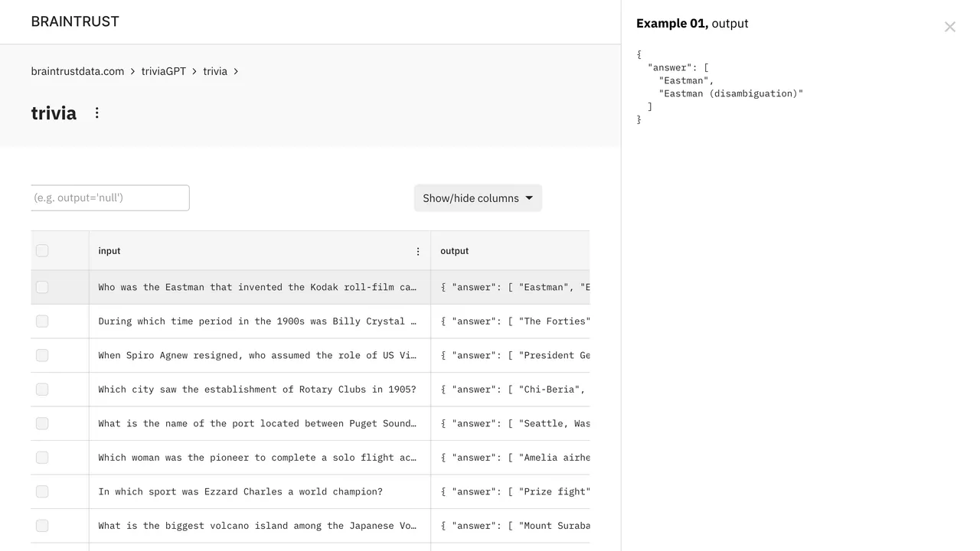Click the trivia page heading
This screenshot has height=551, width=980.
(x=54, y=113)
